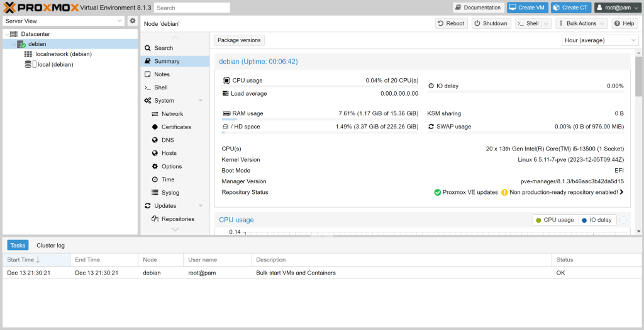Image resolution: width=644 pixels, height=330 pixels.
Task: Click the Notes sticky icon
Action: tap(148, 74)
